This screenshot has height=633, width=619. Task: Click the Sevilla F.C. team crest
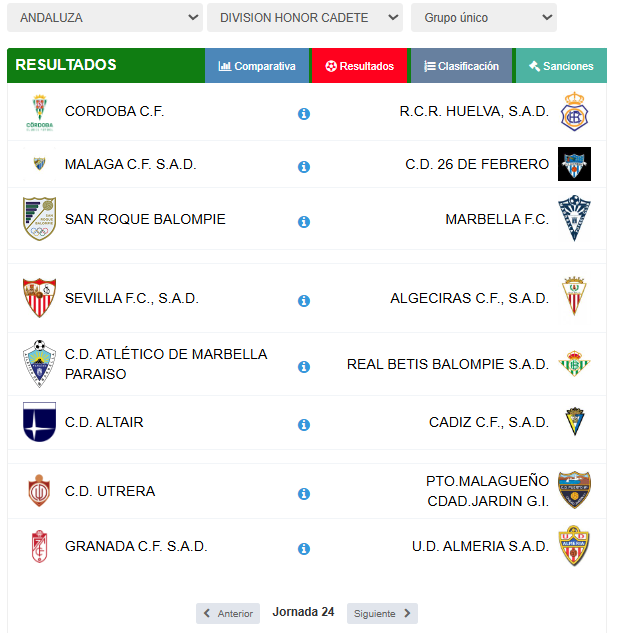(39, 298)
